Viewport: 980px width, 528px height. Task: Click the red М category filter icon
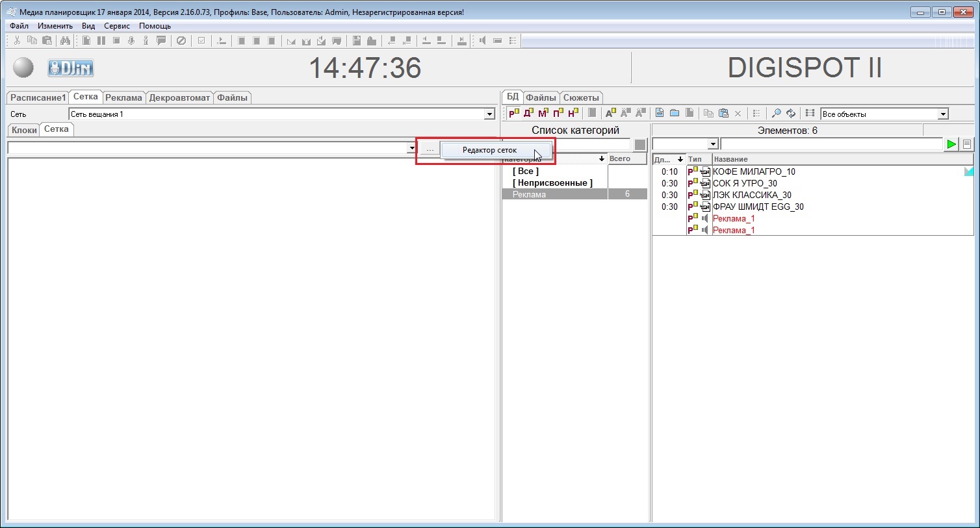[543, 113]
